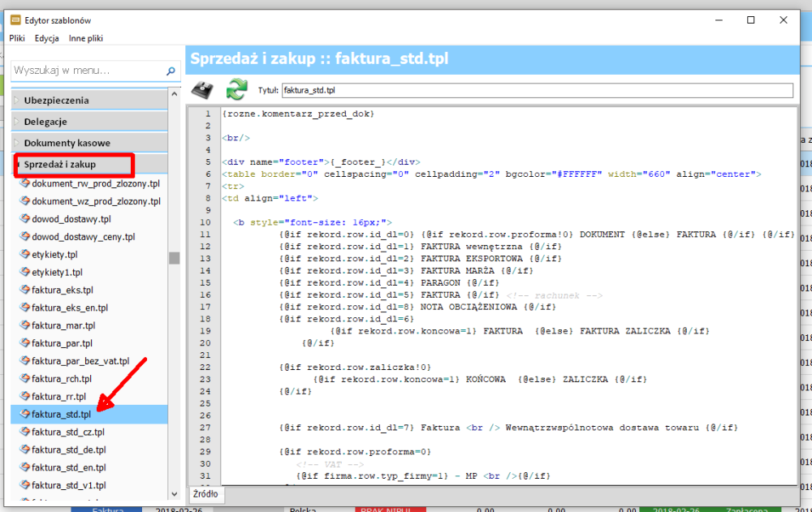
Task: Click the sidebar scrollbar thumb
Action: [175, 258]
